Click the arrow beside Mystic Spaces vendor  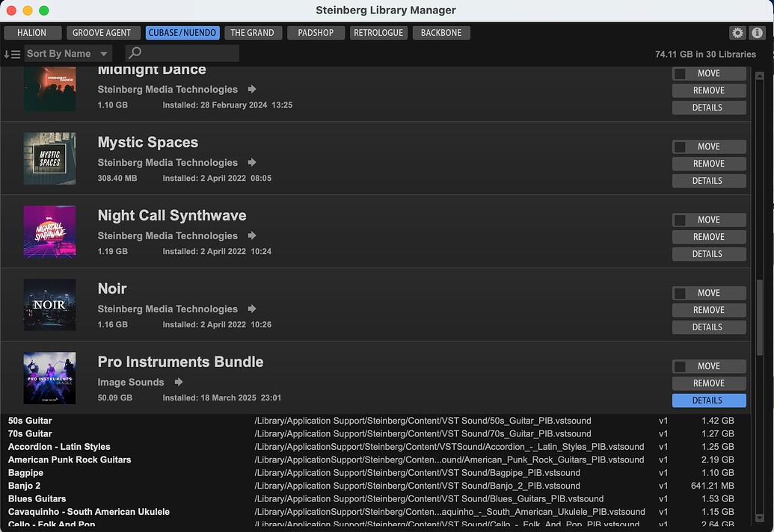pyautogui.click(x=252, y=163)
